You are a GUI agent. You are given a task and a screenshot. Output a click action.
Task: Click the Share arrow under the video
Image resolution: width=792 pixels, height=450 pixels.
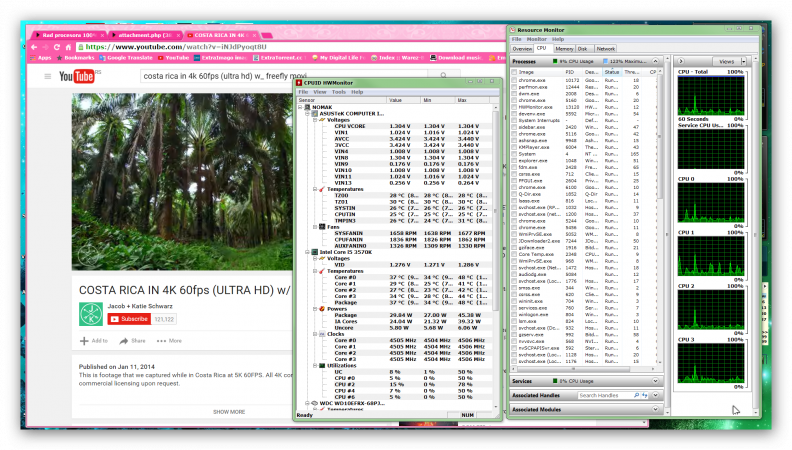pyautogui.click(x=123, y=341)
